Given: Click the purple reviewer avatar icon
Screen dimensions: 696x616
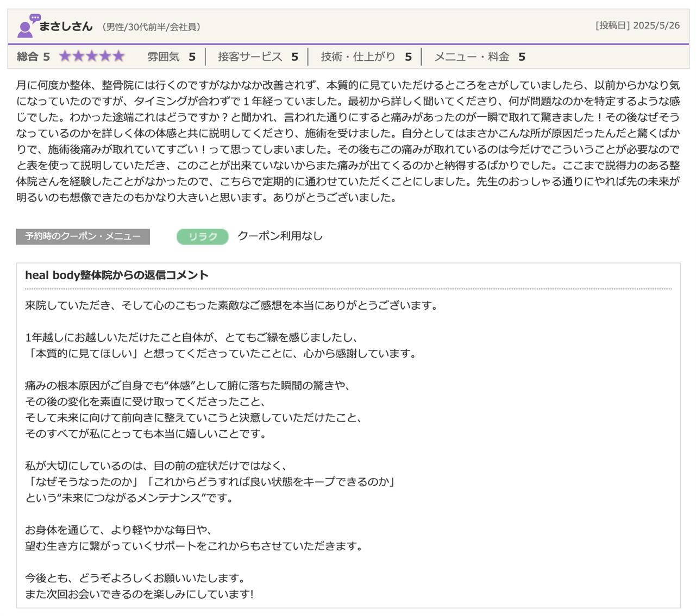Looking at the screenshot, I should click(27, 27).
